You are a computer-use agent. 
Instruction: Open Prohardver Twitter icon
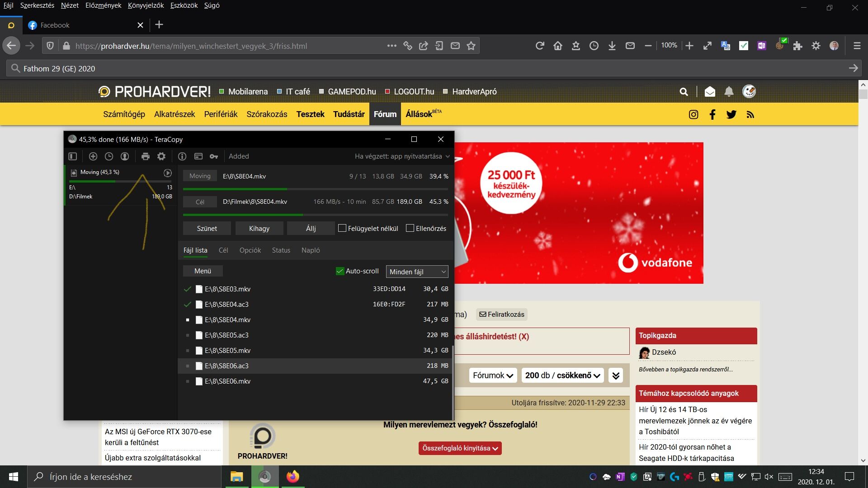(x=731, y=114)
